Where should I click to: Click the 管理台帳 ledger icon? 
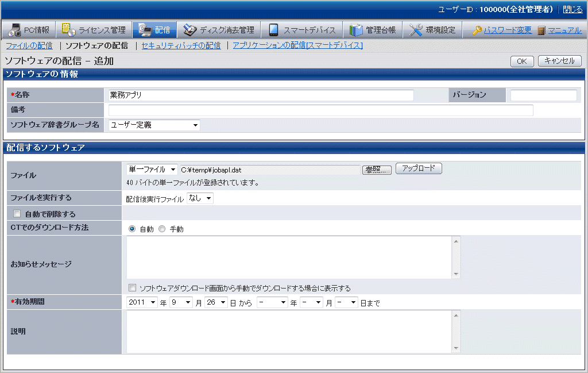tap(356, 30)
